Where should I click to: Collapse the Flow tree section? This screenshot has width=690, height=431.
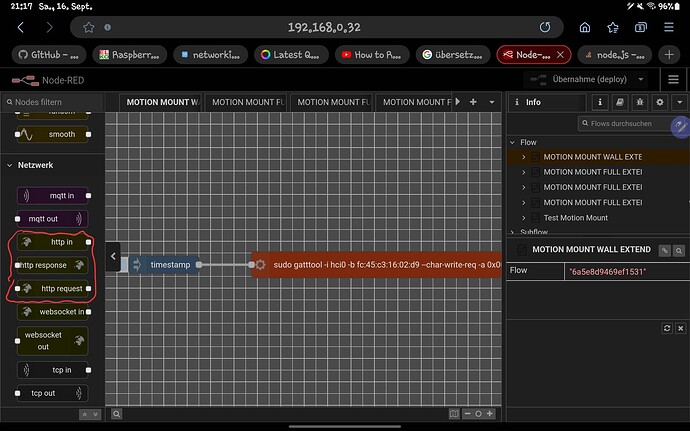[x=512, y=142]
